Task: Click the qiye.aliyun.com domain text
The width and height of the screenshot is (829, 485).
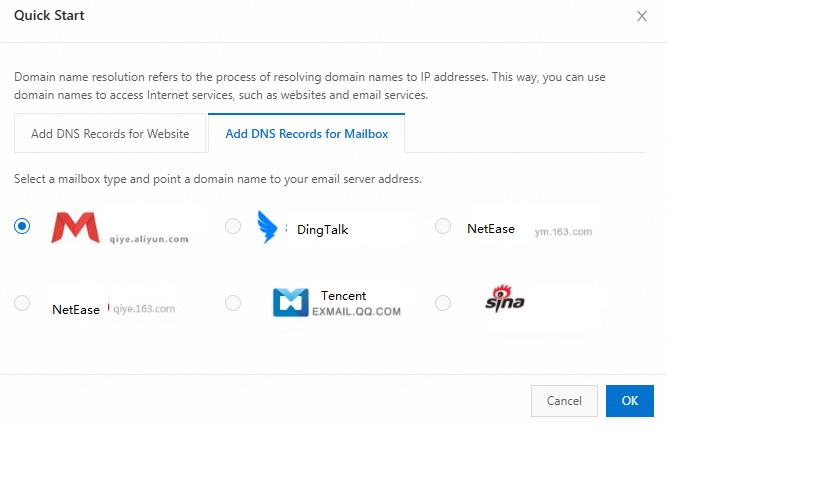Action: (149, 239)
